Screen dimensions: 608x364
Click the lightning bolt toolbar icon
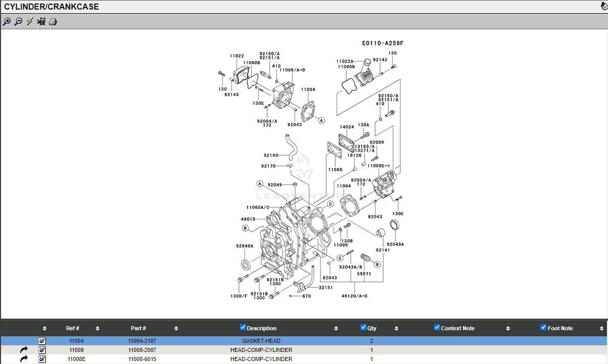(x=30, y=22)
